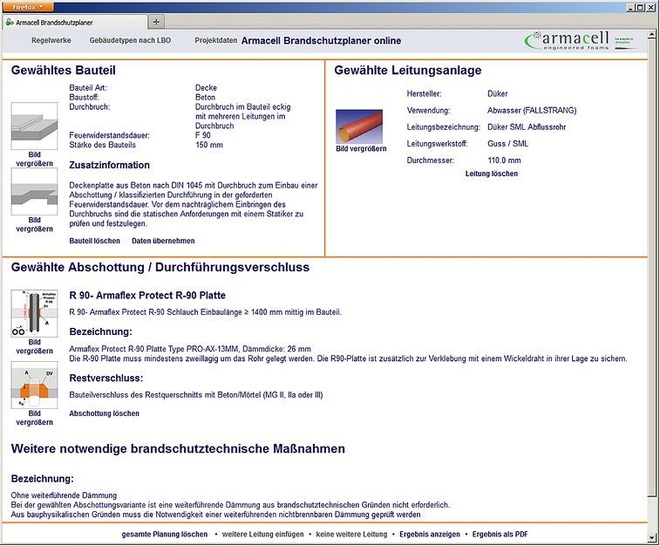Image resolution: width=660 pixels, height=546 pixels.
Task: Click the vertical scrollbar down arrow
Action: (x=653, y=538)
